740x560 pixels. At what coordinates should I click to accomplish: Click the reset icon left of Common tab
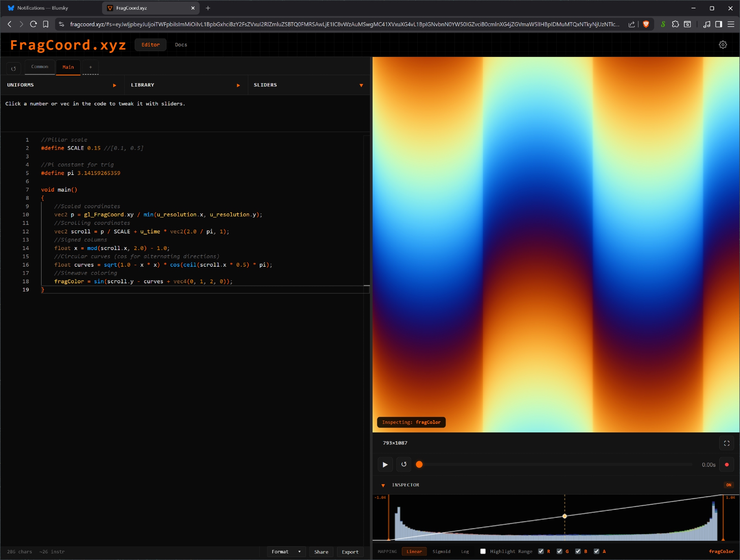14,68
